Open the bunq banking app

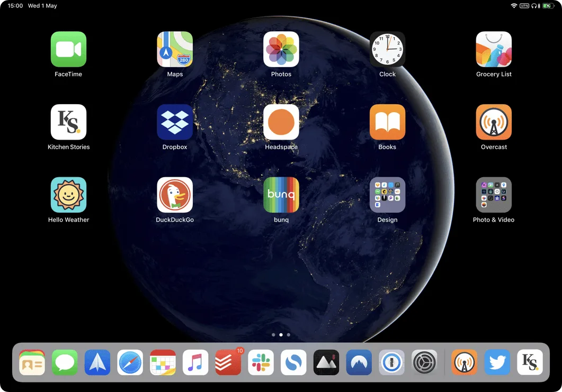[281, 195]
